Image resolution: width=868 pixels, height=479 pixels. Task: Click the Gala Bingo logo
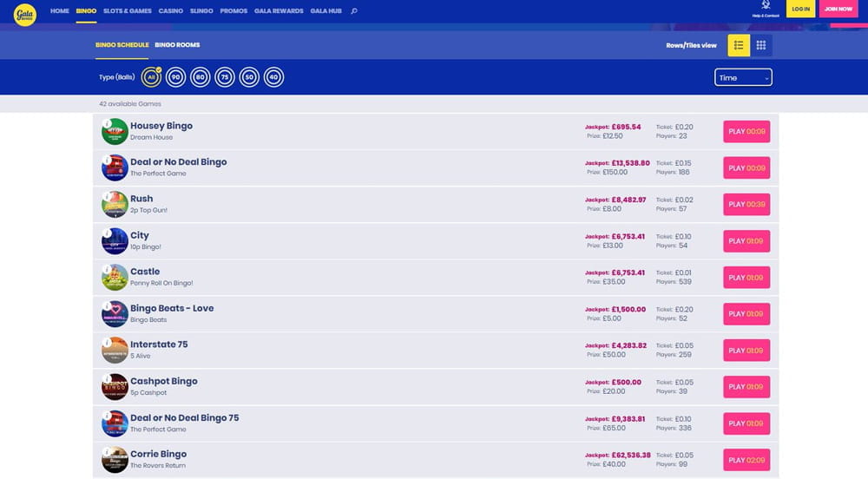pyautogui.click(x=25, y=15)
